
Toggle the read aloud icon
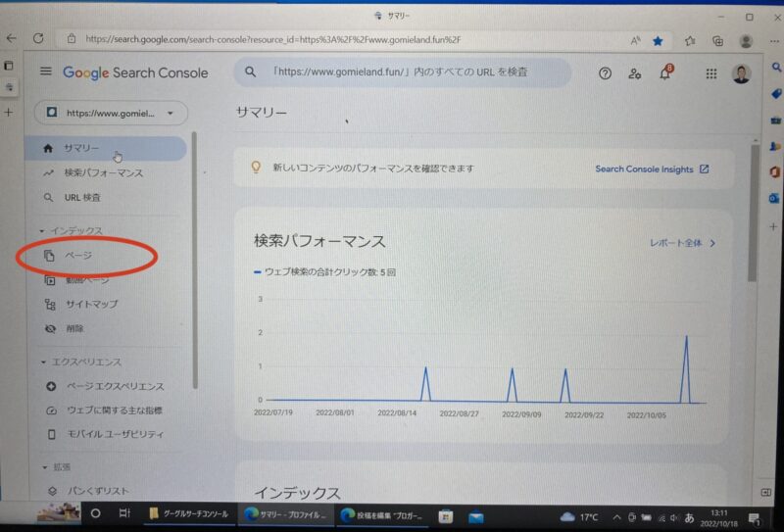635,41
